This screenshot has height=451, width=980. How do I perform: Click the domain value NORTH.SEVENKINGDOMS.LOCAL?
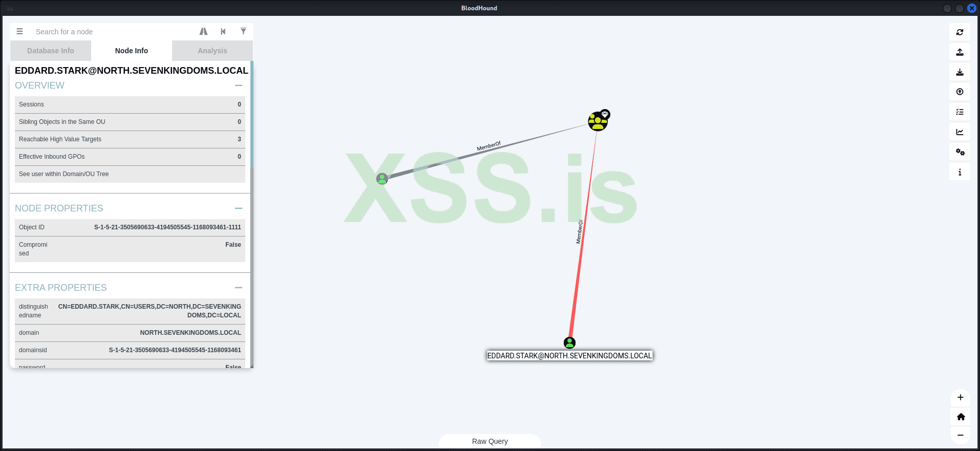(190, 333)
